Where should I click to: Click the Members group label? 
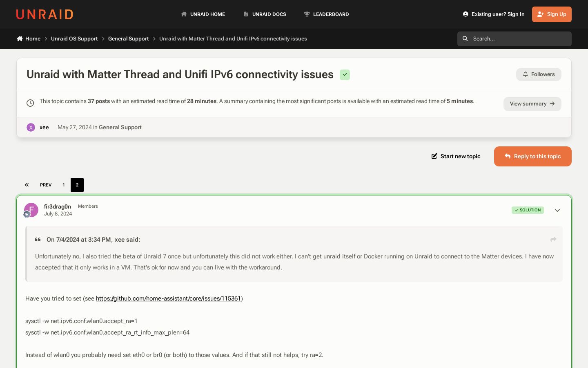[x=88, y=206]
